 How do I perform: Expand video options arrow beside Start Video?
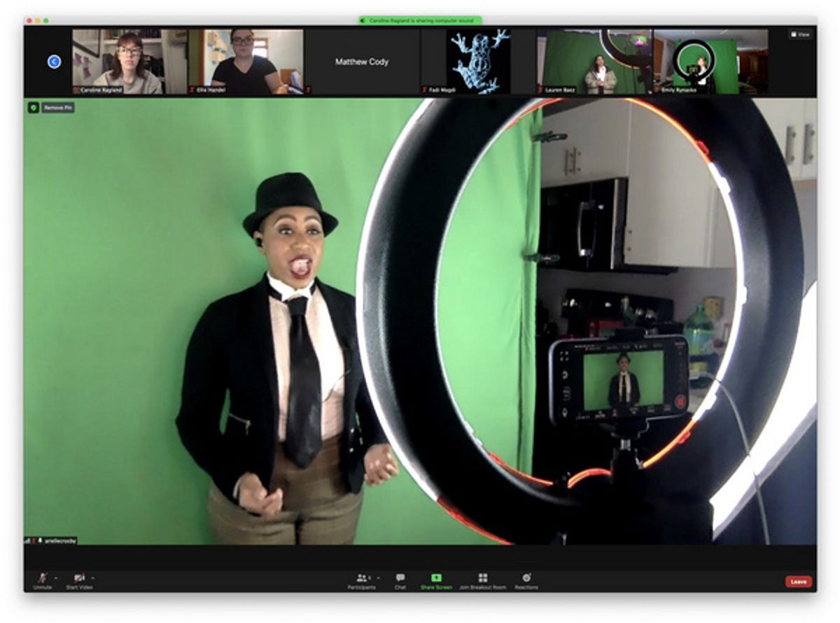[x=93, y=577]
